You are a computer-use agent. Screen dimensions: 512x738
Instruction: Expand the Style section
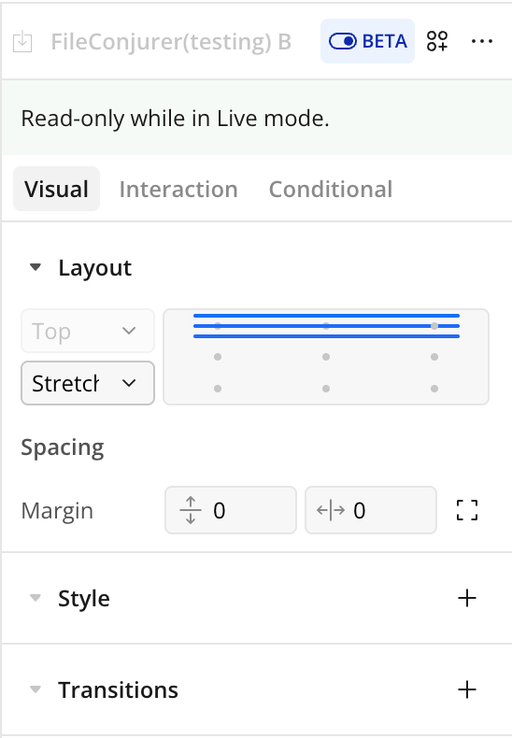coord(35,598)
